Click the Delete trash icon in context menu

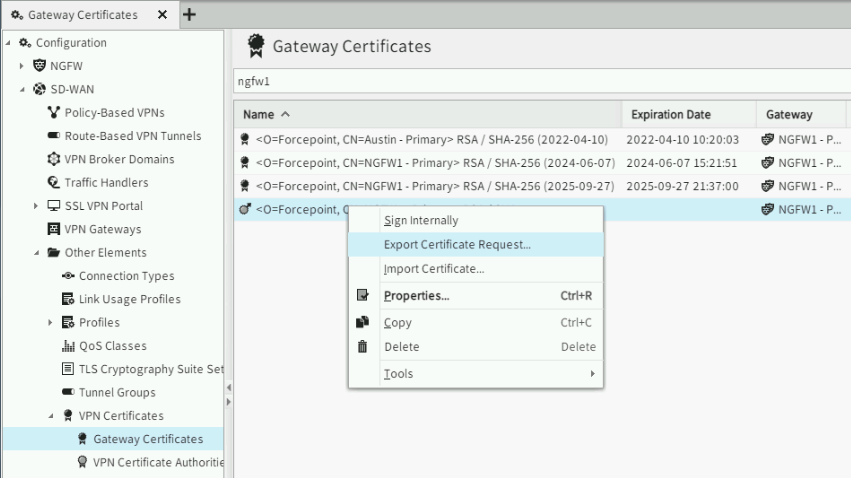363,347
